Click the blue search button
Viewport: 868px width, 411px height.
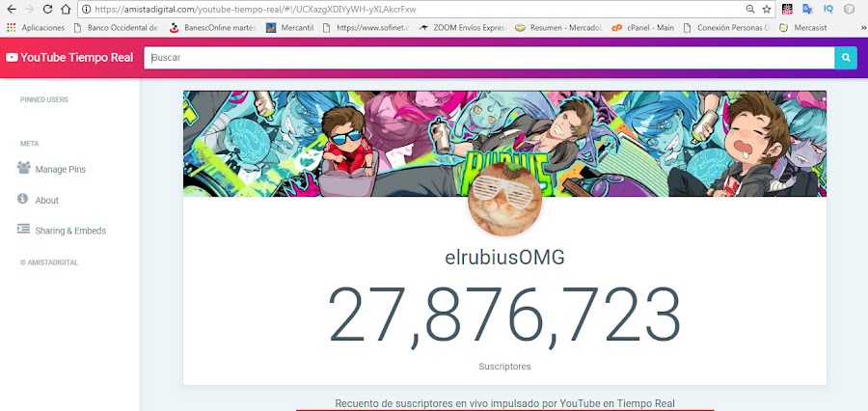point(846,58)
